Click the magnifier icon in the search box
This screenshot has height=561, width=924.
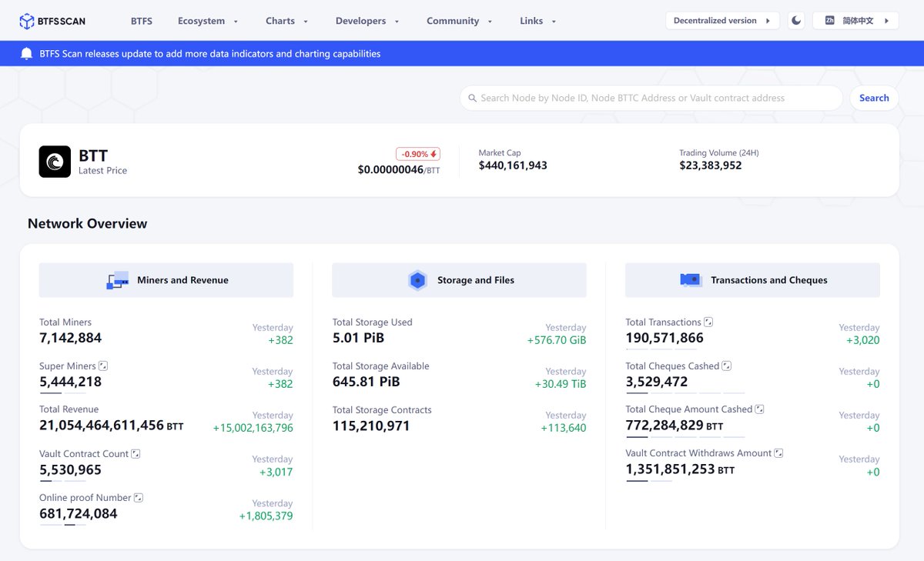473,99
